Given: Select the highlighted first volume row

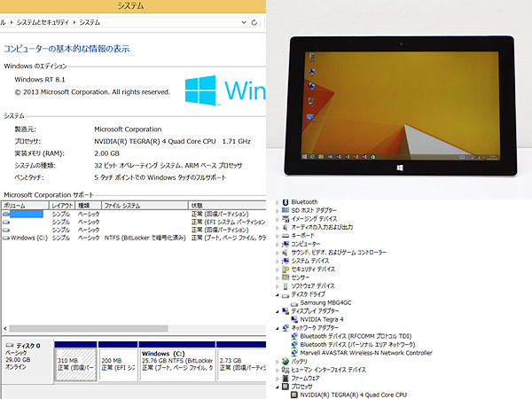Looking at the screenshot, I should tap(134, 214).
